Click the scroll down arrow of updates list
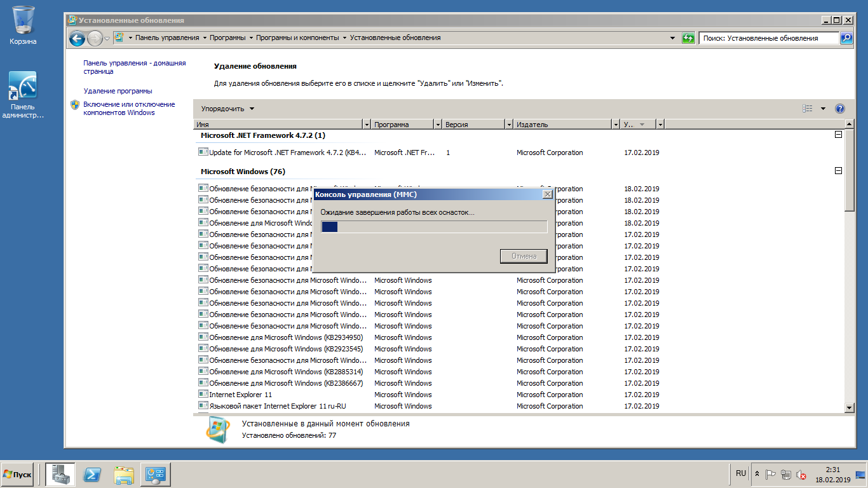The height and width of the screenshot is (488, 868). click(x=850, y=407)
